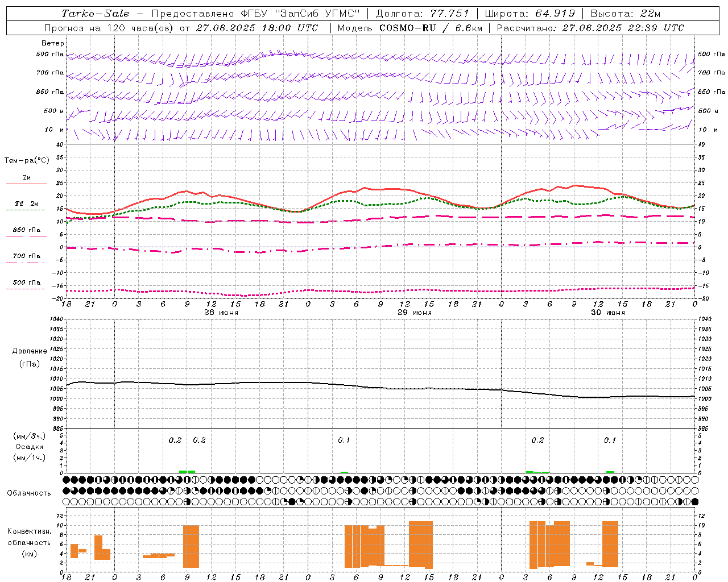Click the (мм/3ч.) precipitation unit label
The width and height of the screenshot is (728, 582).
coord(30,436)
